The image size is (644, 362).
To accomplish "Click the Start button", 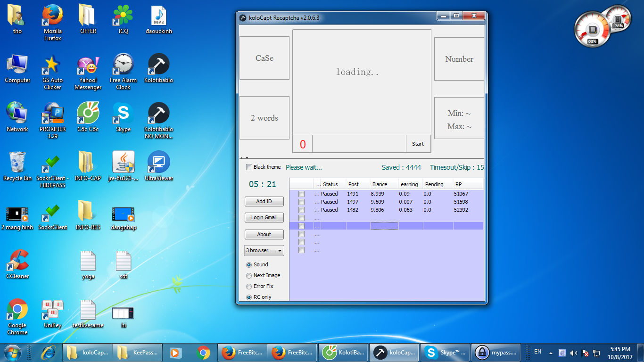I will click(418, 144).
